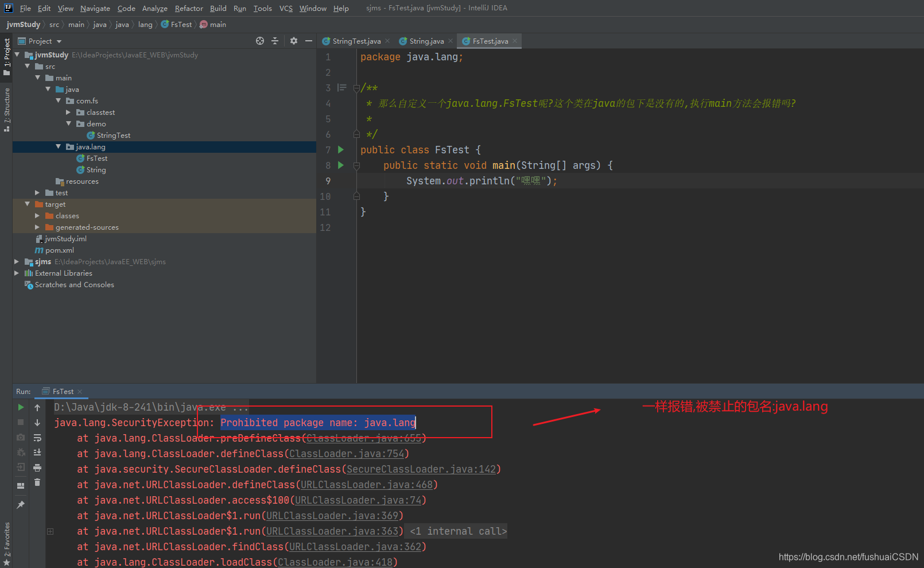924x568 pixels.
Task: Click the Collapse All icon in Project panel
Action: pyautogui.click(x=275, y=41)
